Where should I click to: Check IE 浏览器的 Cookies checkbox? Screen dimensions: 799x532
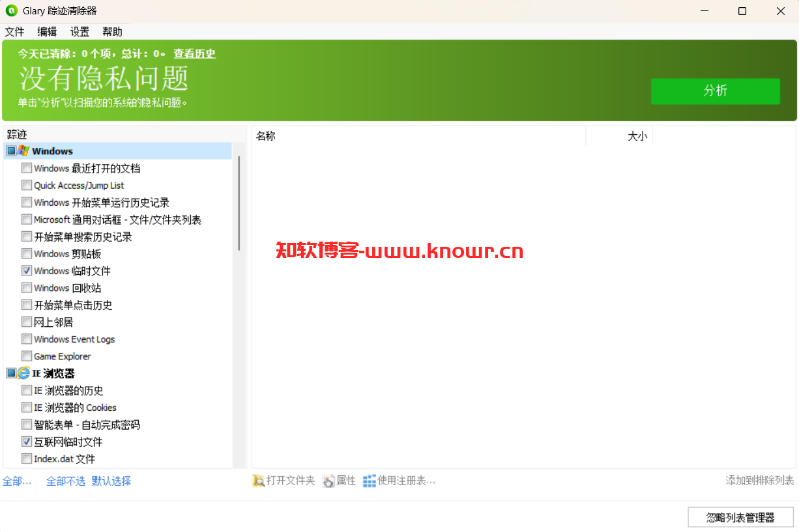click(x=27, y=408)
